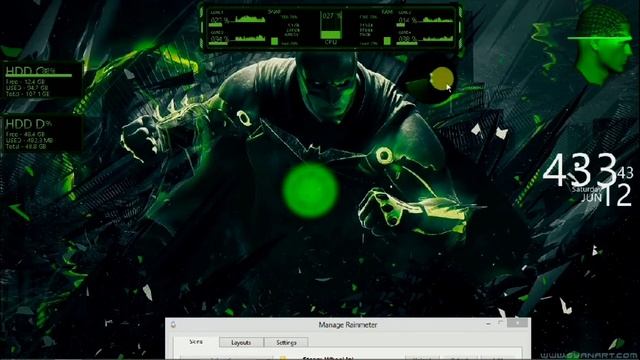Click the "HDD C" drive label

24,70
